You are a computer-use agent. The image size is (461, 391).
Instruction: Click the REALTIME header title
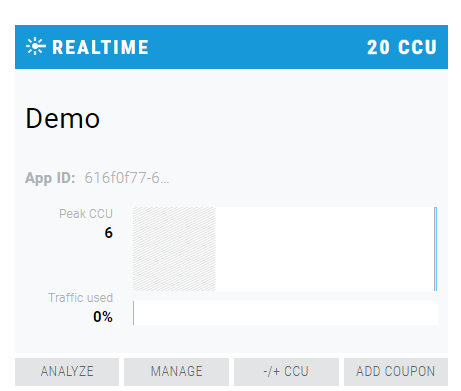click(x=100, y=47)
